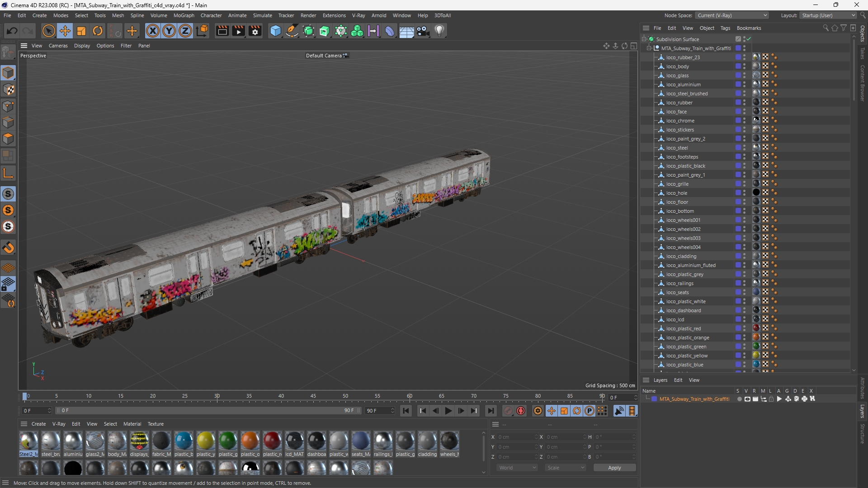
Task: Open Layout selection dropdown
Action: tap(829, 15)
